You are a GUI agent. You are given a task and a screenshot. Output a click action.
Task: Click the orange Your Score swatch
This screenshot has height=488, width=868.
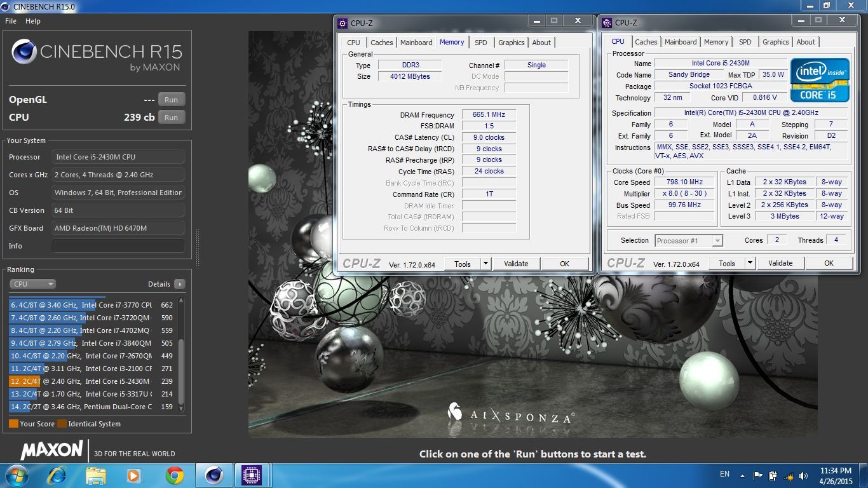tap(13, 424)
